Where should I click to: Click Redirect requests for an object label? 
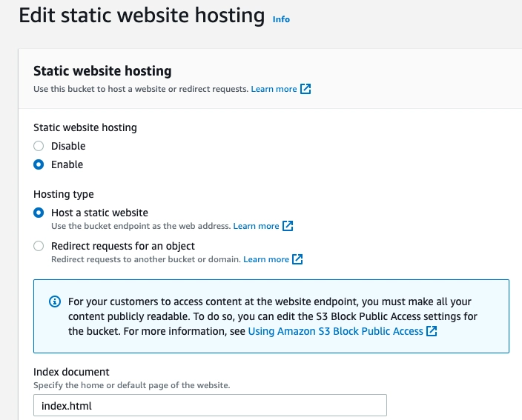[123, 246]
